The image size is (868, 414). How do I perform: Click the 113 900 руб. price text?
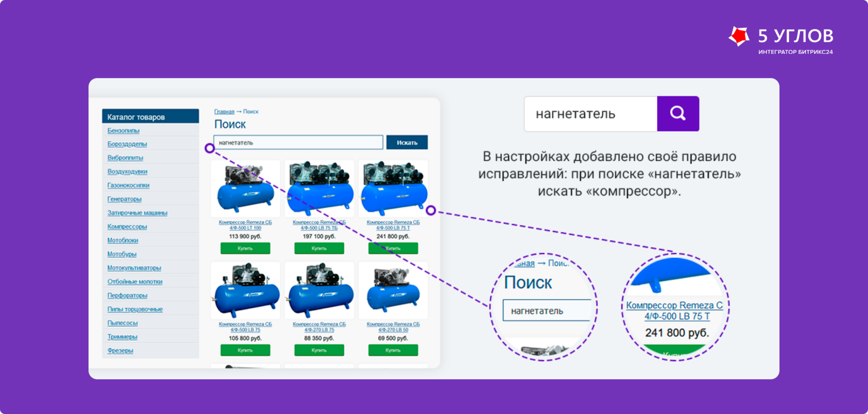click(245, 236)
